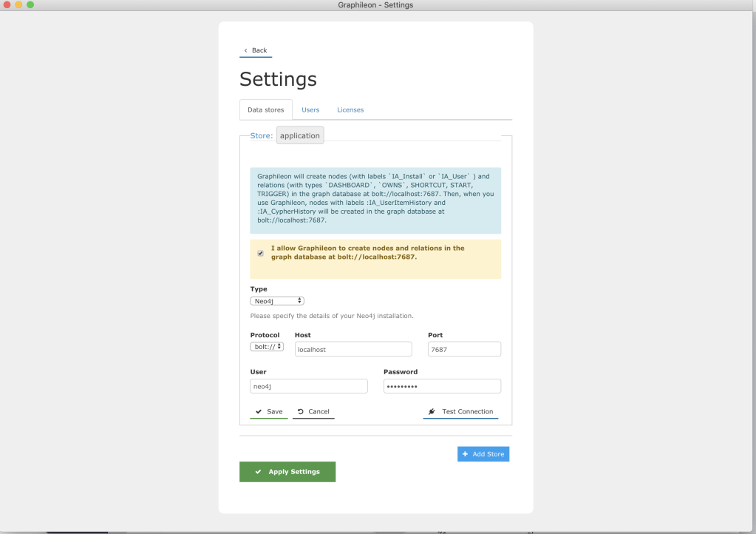Screen dimensions: 756x534
Task: Click the green macOS fullscreen window button
Action: [x=30, y=5]
